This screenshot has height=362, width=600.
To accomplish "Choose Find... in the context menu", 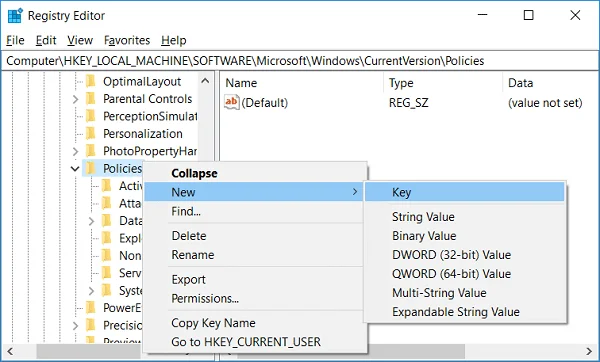I will tap(253, 211).
